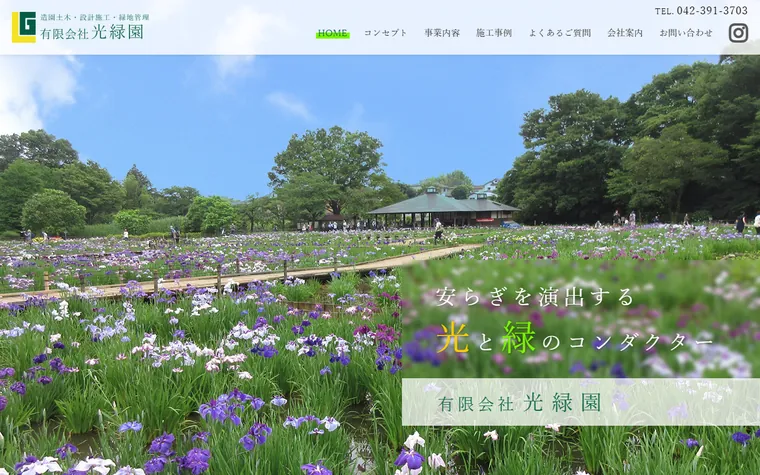Open the Instagram icon link

pyautogui.click(x=738, y=33)
